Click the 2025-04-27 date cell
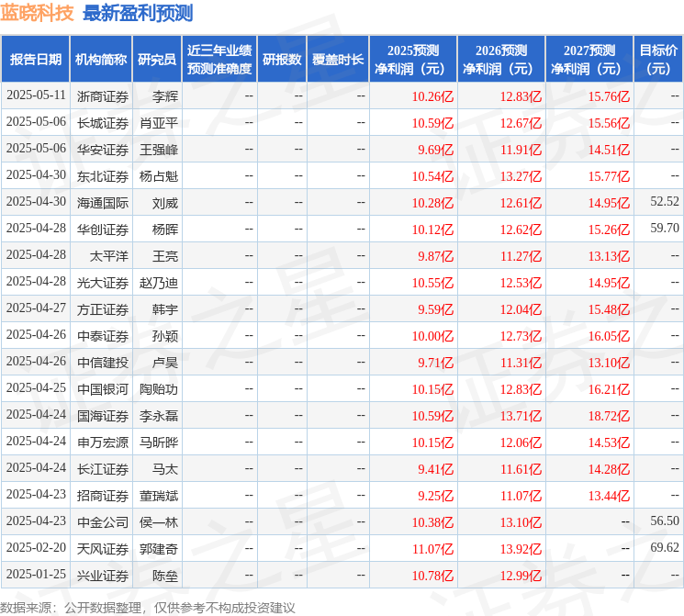 coord(36,308)
